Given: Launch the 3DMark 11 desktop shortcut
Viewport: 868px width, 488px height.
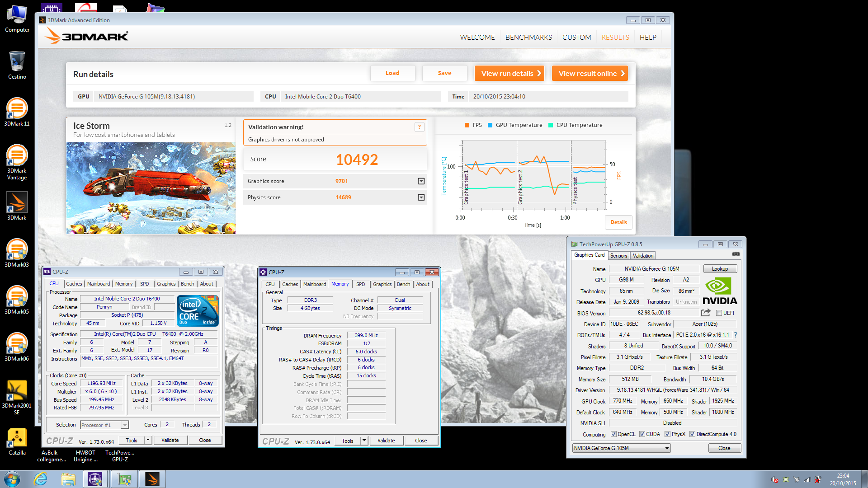Looking at the screenshot, I should coord(17,112).
